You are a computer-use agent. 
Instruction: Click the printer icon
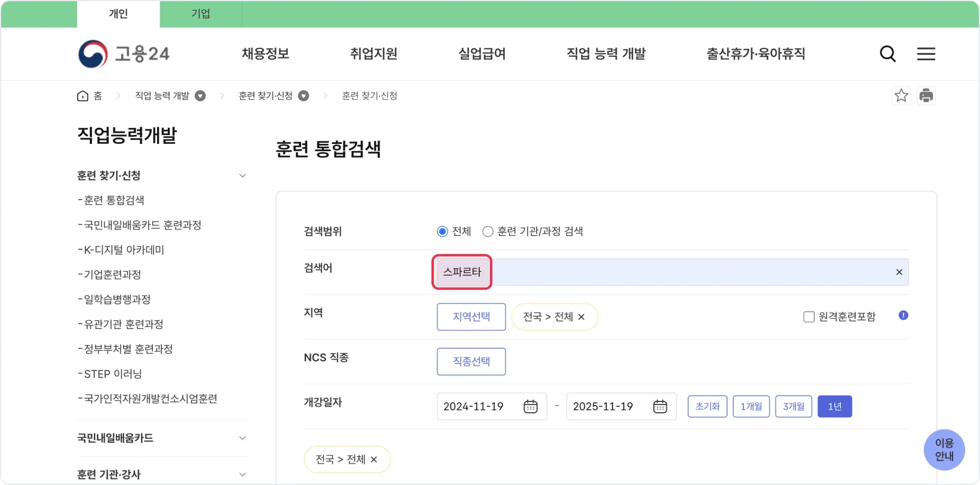coord(926,96)
